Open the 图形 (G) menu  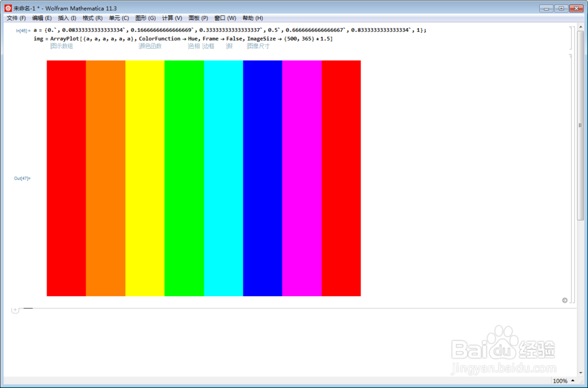[145, 18]
